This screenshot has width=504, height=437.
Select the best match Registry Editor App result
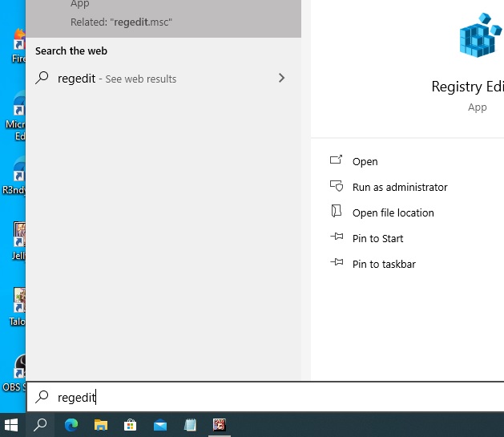(163, 18)
